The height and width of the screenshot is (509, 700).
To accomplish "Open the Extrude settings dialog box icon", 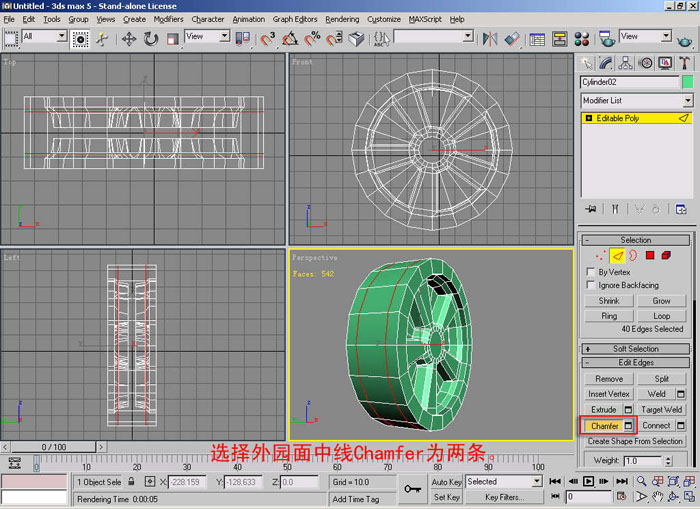I will 628,409.
